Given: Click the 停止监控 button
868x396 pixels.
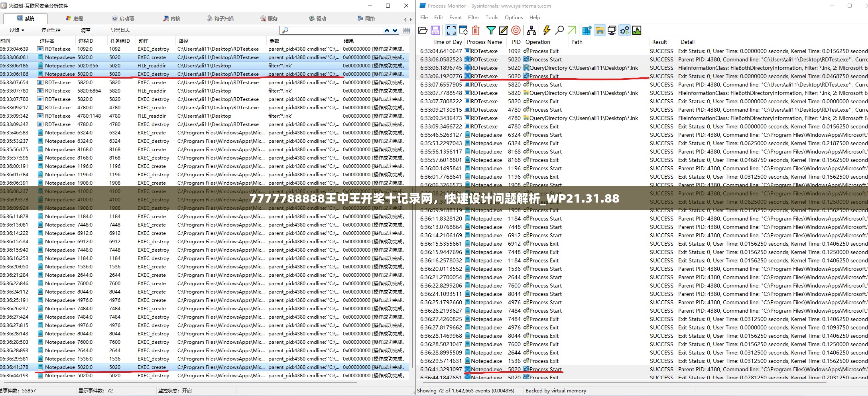Looking at the screenshot, I should coord(51,30).
